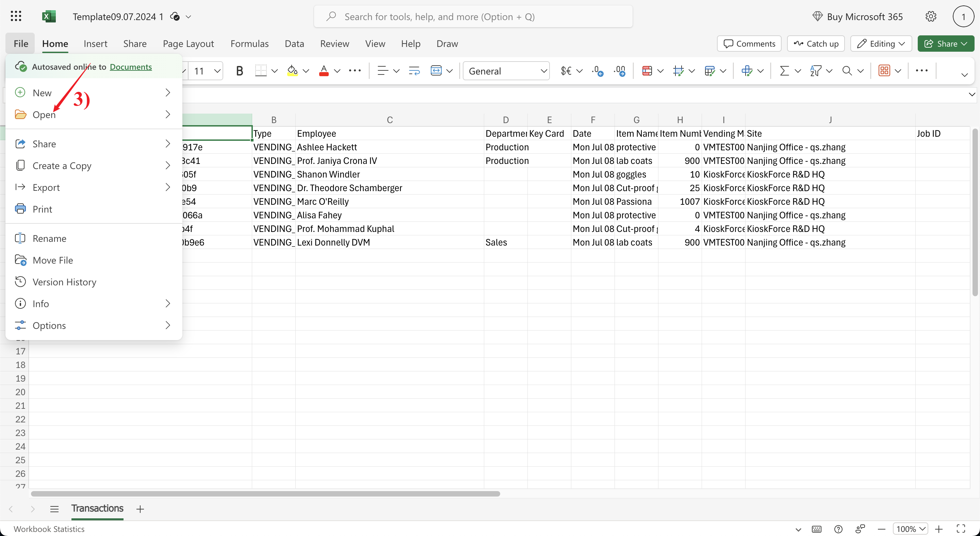Expand the Options submenu arrow
Screen dimensions: 980x536
coord(168,325)
